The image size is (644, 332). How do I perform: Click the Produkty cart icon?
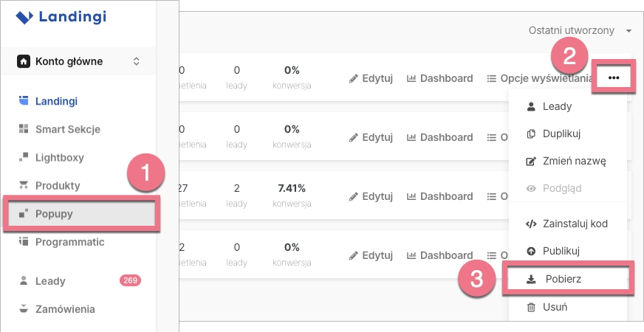(x=24, y=185)
